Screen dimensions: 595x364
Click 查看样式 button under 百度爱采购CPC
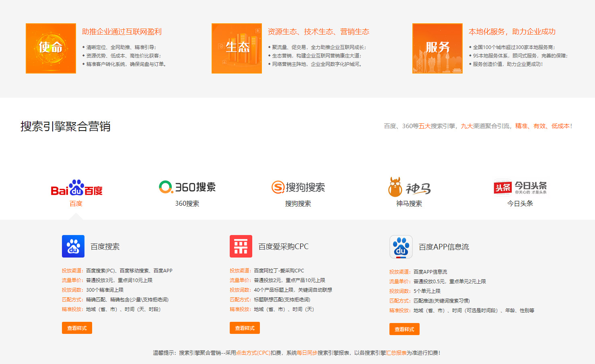point(245,327)
